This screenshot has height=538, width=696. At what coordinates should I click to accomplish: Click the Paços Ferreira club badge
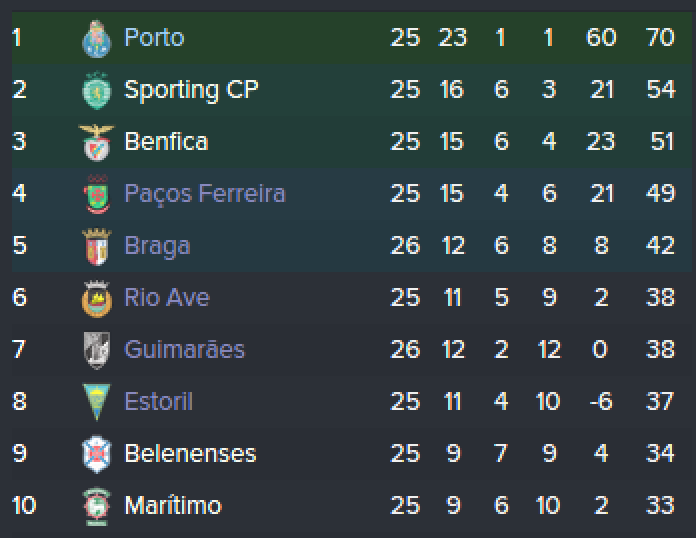(x=96, y=194)
